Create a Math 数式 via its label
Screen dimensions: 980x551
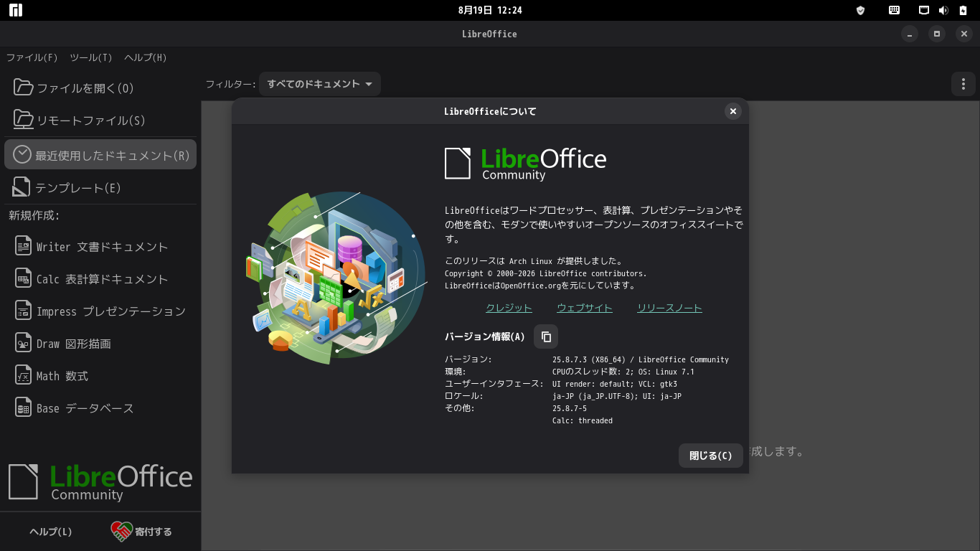click(62, 376)
